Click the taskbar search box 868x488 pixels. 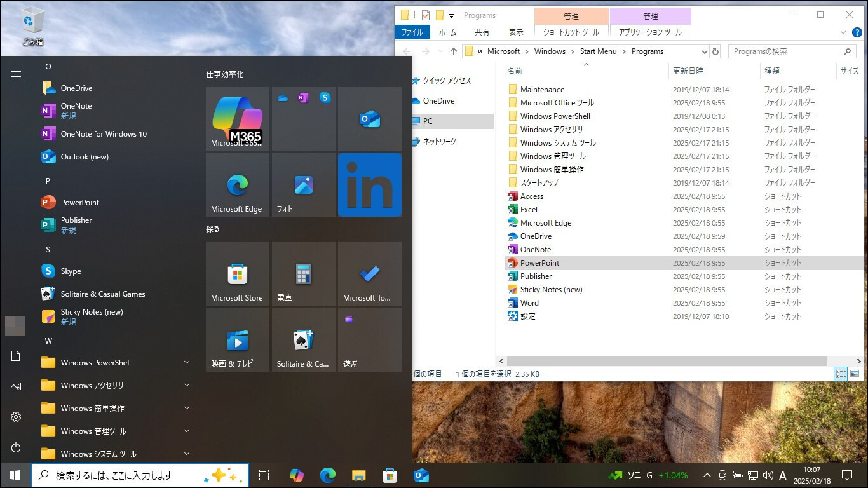point(140,475)
